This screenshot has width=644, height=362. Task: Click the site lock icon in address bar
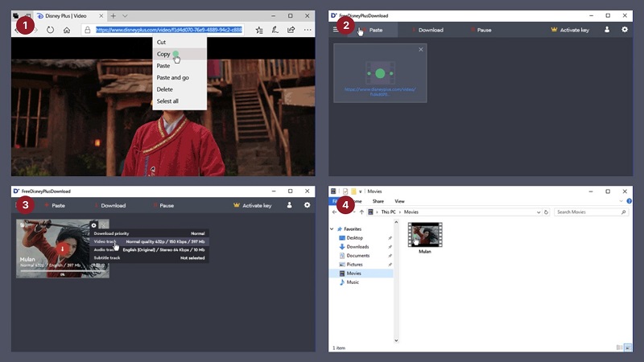pos(88,30)
